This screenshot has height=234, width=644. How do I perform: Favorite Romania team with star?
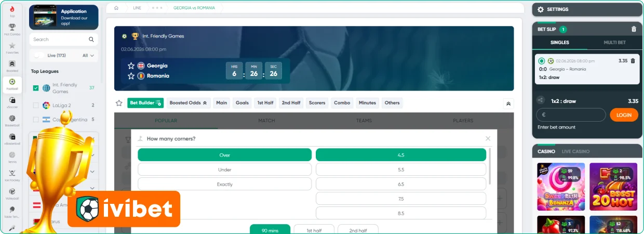click(x=131, y=76)
